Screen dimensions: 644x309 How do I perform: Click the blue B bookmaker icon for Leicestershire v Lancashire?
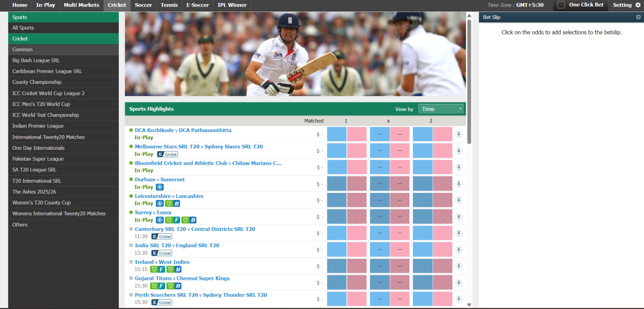coord(173,203)
